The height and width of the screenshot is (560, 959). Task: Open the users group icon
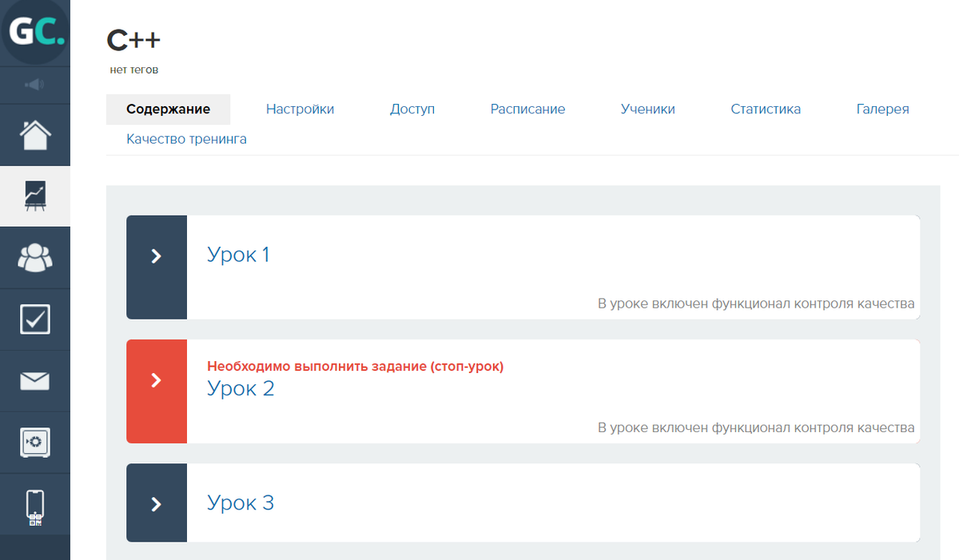(x=35, y=257)
